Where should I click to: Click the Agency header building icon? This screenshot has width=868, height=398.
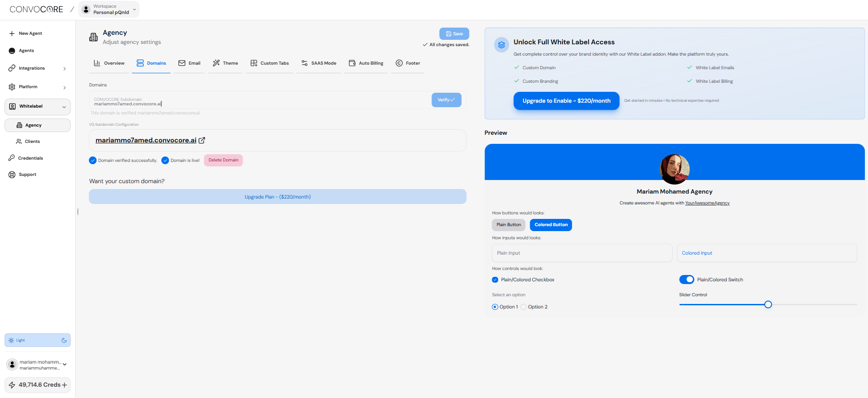click(x=93, y=37)
